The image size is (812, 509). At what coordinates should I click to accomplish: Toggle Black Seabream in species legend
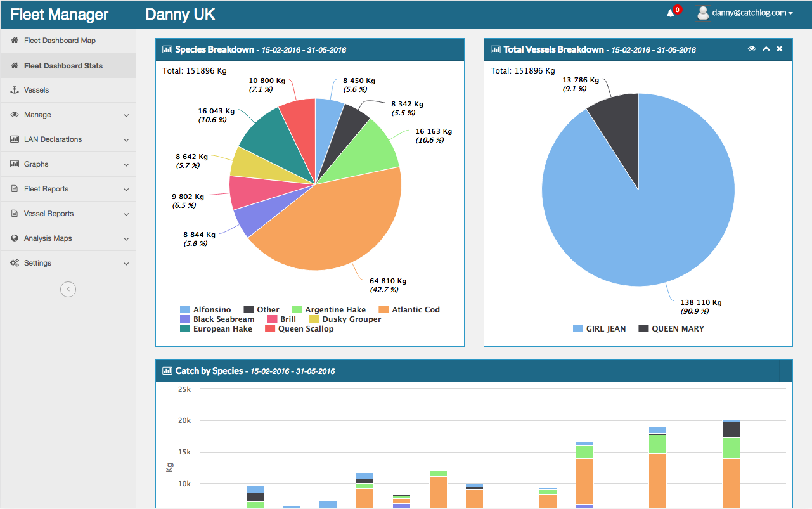coord(217,319)
